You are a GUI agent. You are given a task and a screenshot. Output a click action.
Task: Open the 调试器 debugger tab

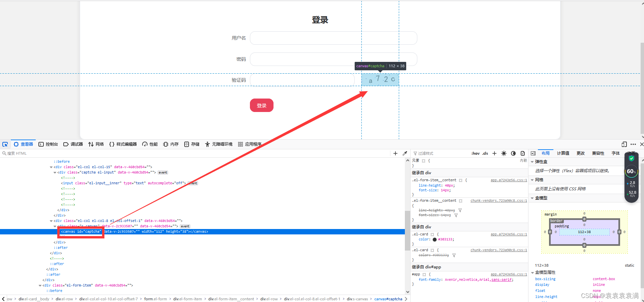[73, 144]
